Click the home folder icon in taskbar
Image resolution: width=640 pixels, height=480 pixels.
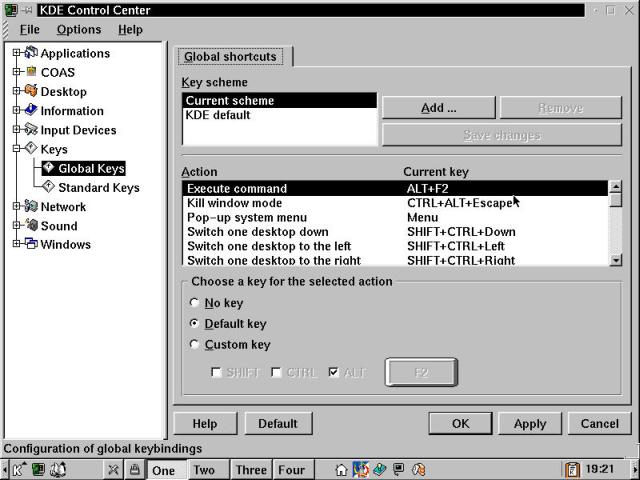[x=342, y=469]
